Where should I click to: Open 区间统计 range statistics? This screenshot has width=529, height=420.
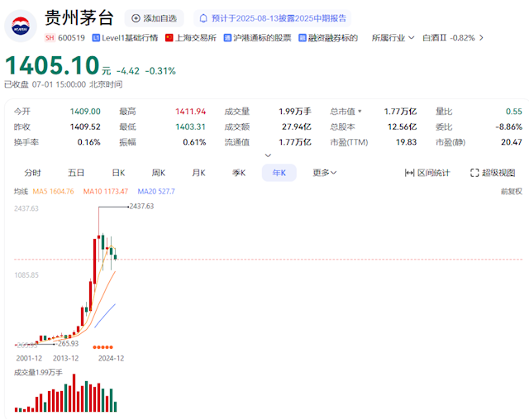(427, 173)
